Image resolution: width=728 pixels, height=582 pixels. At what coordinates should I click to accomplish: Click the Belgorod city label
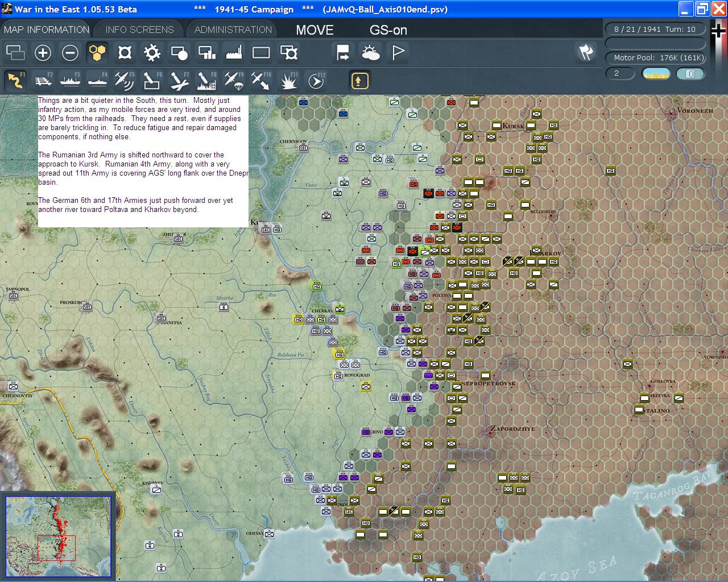tap(542, 211)
